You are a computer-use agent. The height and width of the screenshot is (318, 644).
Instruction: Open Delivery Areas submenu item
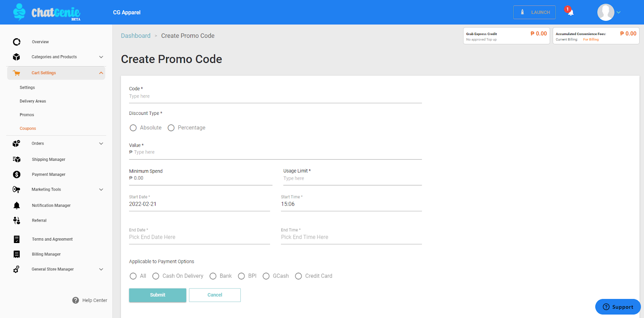(x=33, y=101)
